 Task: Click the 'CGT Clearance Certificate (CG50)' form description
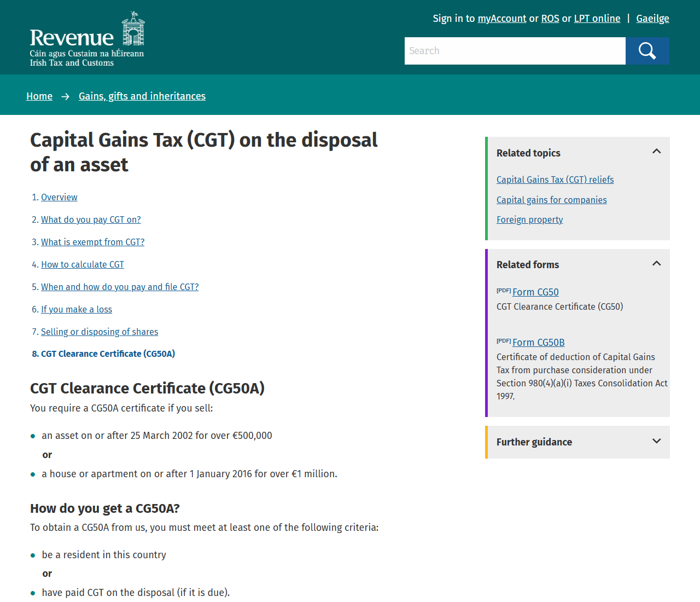[x=560, y=306]
